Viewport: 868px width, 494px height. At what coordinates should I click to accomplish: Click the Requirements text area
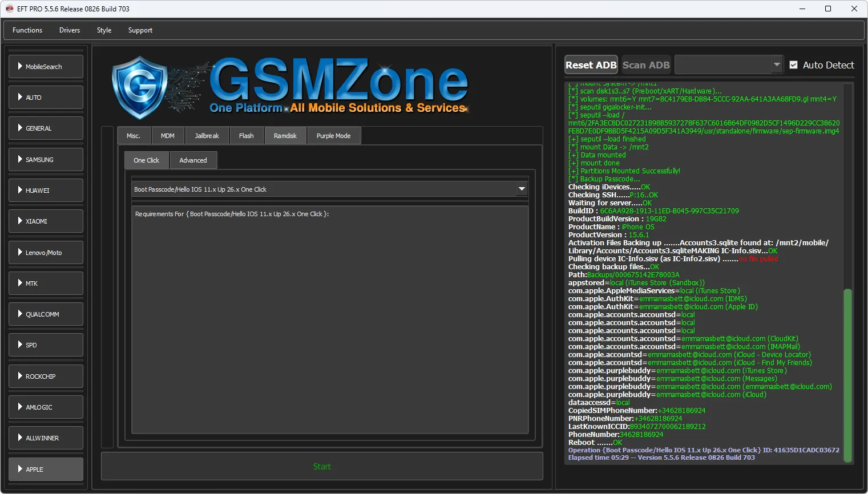(330, 319)
